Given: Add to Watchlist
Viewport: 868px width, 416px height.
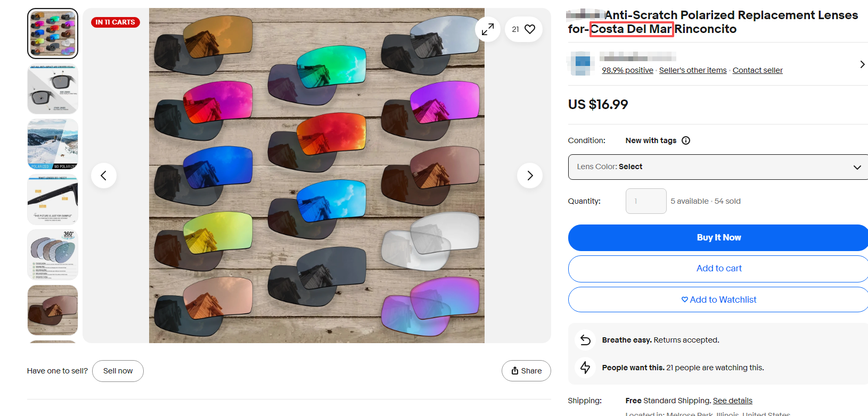Looking at the screenshot, I should [718, 299].
